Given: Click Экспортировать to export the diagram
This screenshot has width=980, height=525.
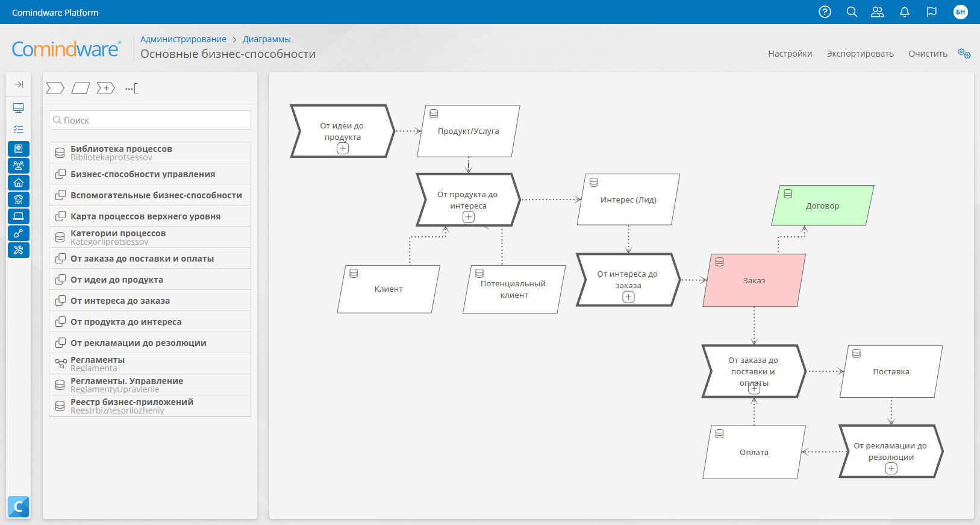Looking at the screenshot, I should (860, 54).
